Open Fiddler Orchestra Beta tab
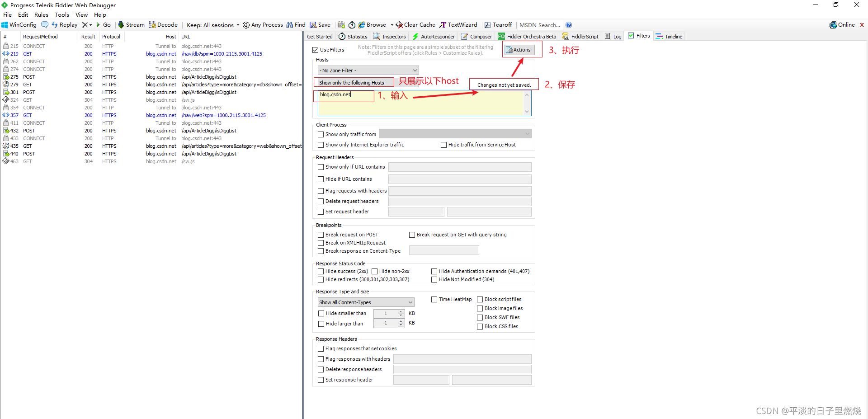 tap(527, 37)
